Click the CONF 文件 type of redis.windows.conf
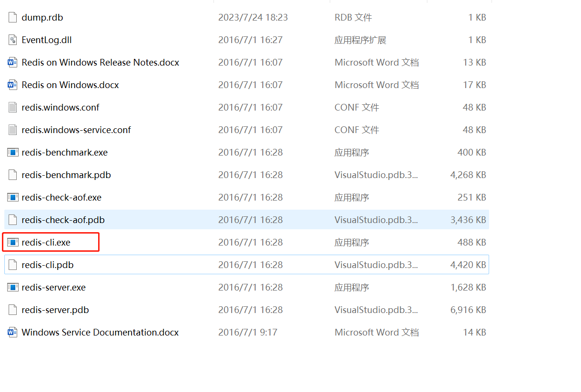The image size is (581, 392). (x=357, y=107)
